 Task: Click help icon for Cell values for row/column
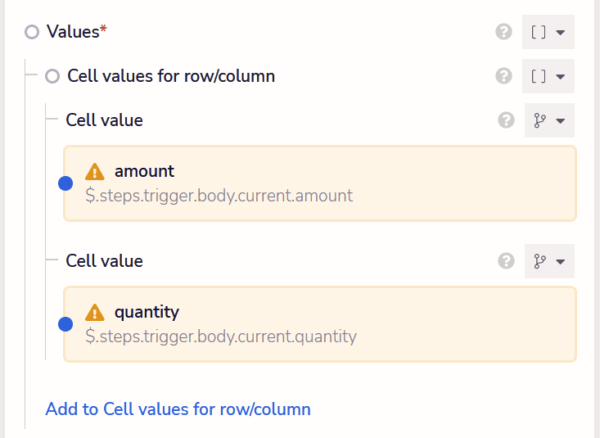[x=504, y=76]
